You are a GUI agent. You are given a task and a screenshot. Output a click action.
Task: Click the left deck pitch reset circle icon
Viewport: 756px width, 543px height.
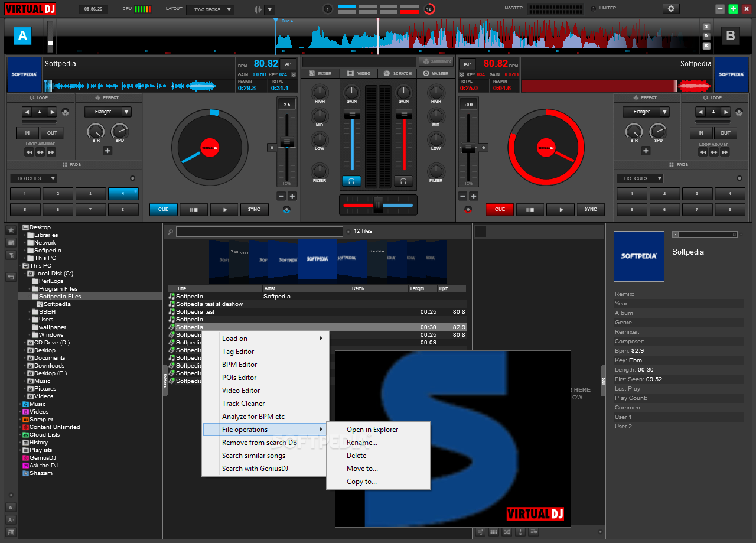[272, 147]
